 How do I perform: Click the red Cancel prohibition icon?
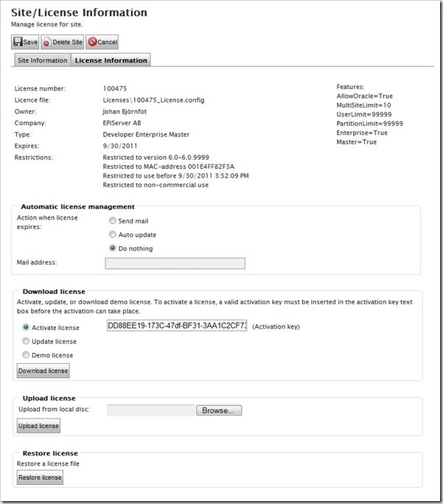(93, 42)
